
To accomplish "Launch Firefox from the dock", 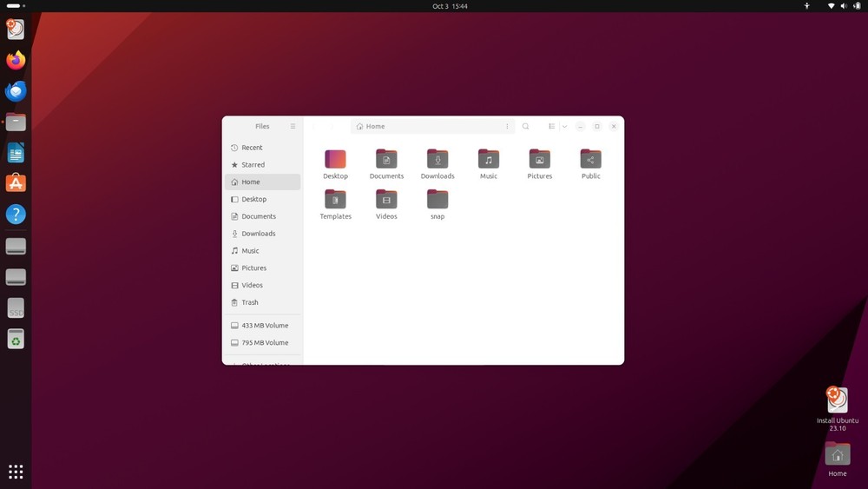I will [x=16, y=60].
